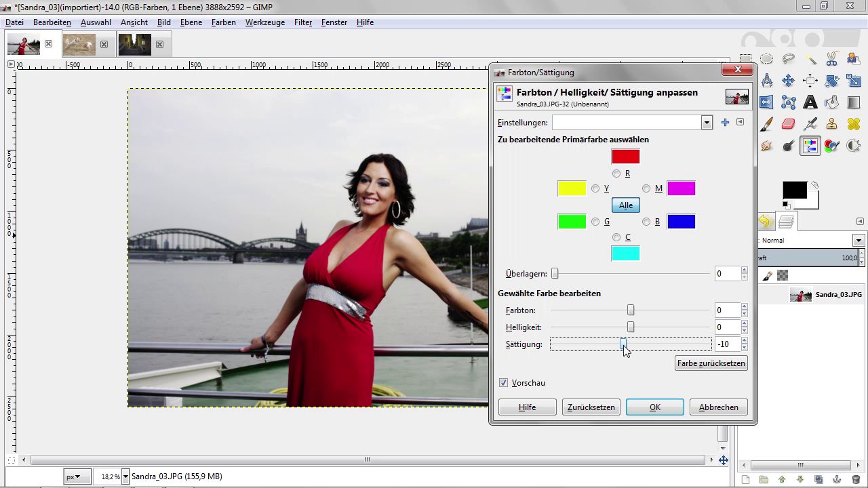This screenshot has height=488, width=868.
Task: Open the Einstellungen presets dropdown
Action: tap(707, 123)
